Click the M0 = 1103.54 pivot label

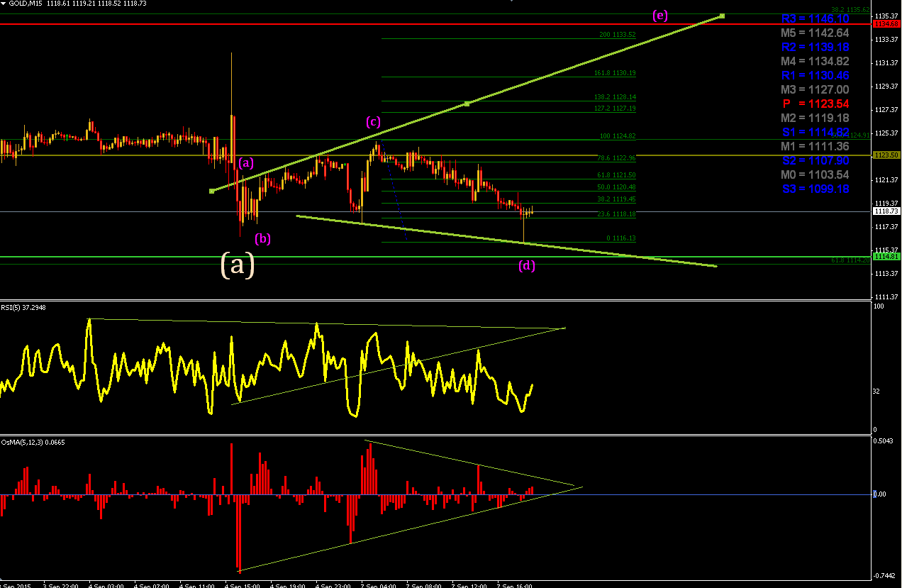(x=813, y=174)
